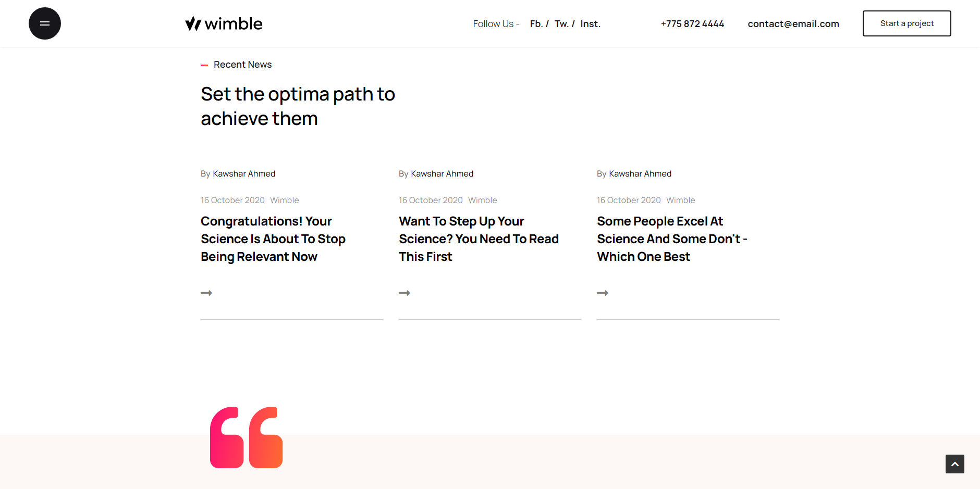
Task: Open the round hamburger menu button
Action: (45, 23)
